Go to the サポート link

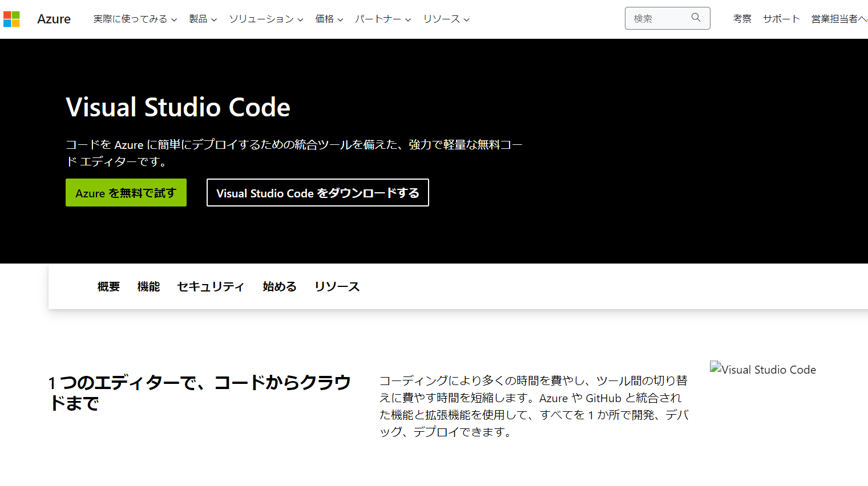(781, 19)
